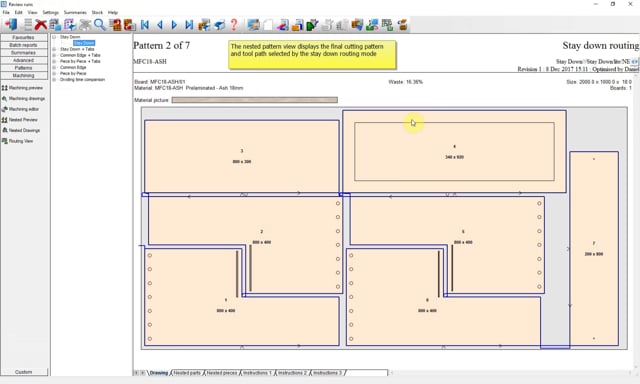Screen dimensions: 640x384
Task: Go to the previous pattern arrow
Action: pyautogui.click(x=160, y=25)
